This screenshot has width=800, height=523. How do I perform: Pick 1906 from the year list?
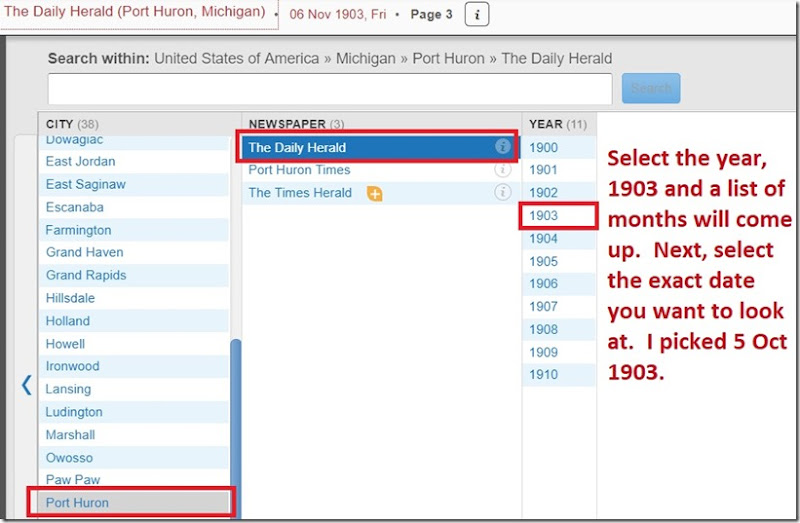coord(559,284)
